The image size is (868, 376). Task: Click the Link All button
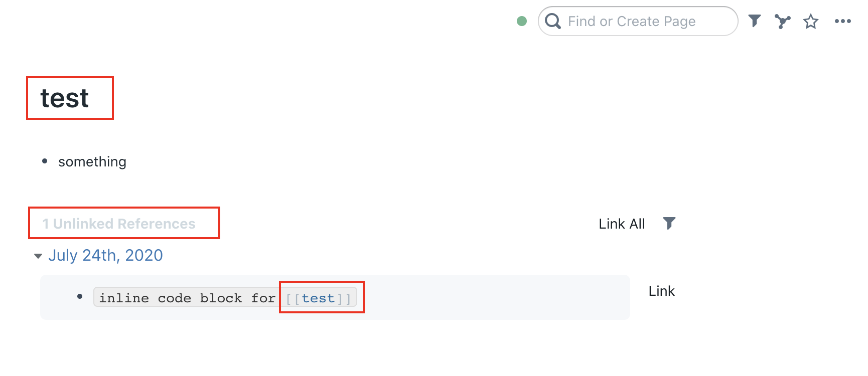[x=622, y=224]
